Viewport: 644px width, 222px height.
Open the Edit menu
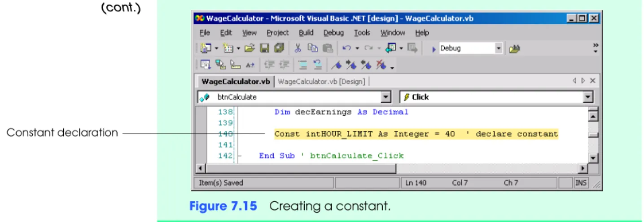click(x=226, y=33)
